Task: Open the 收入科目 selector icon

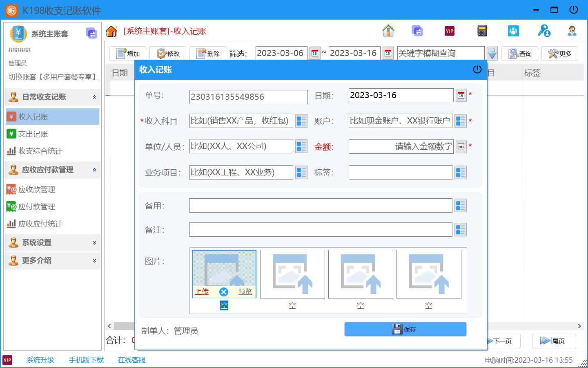Action: pyautogui.click(x=301, y=121)
